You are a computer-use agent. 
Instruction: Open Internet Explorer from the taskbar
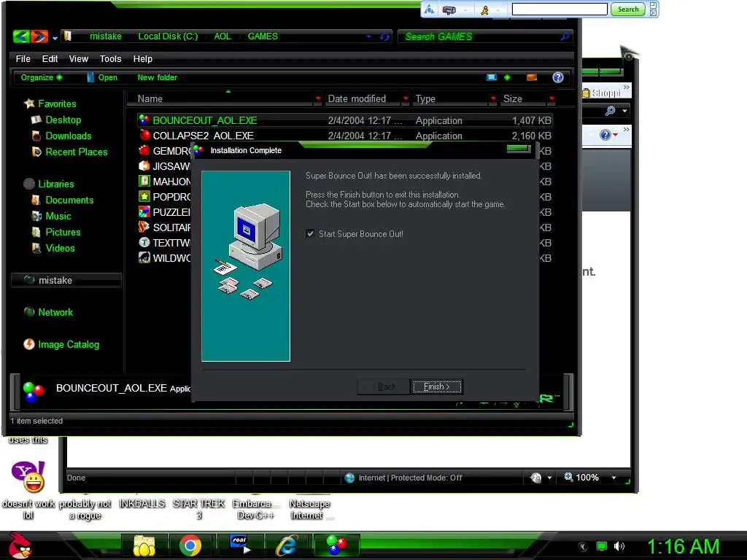click(287, 545)
